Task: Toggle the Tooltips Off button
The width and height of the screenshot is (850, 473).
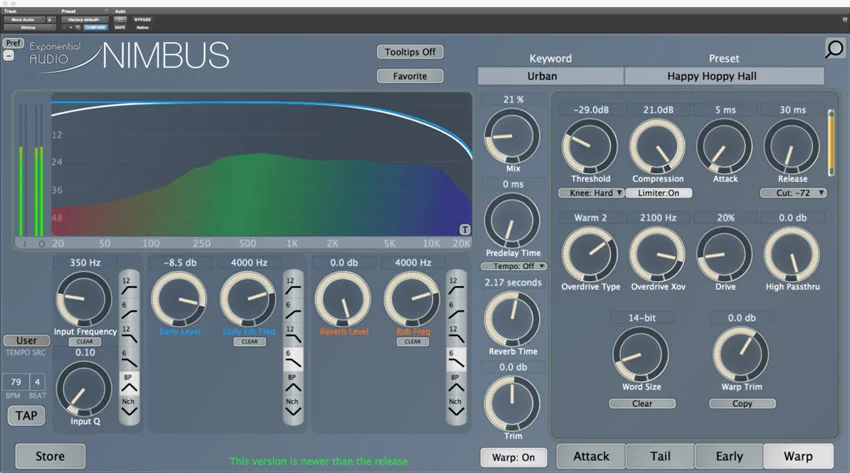Action: (x=410, y=52)
